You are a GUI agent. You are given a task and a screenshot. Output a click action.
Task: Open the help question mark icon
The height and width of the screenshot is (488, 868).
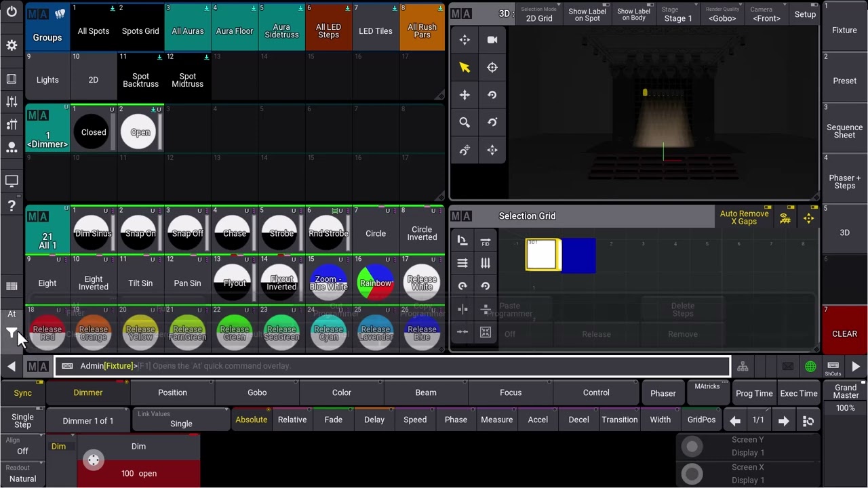(12, 206)
